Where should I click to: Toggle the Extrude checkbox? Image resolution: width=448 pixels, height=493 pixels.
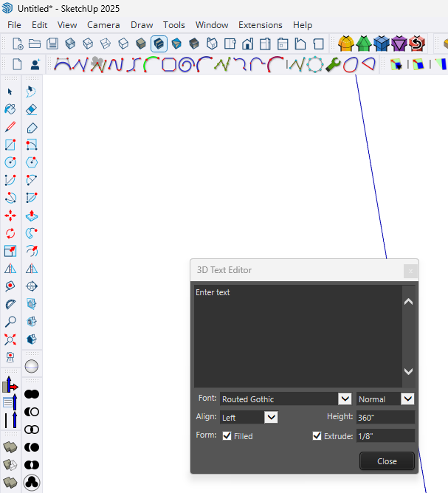[x=317, y=435]
